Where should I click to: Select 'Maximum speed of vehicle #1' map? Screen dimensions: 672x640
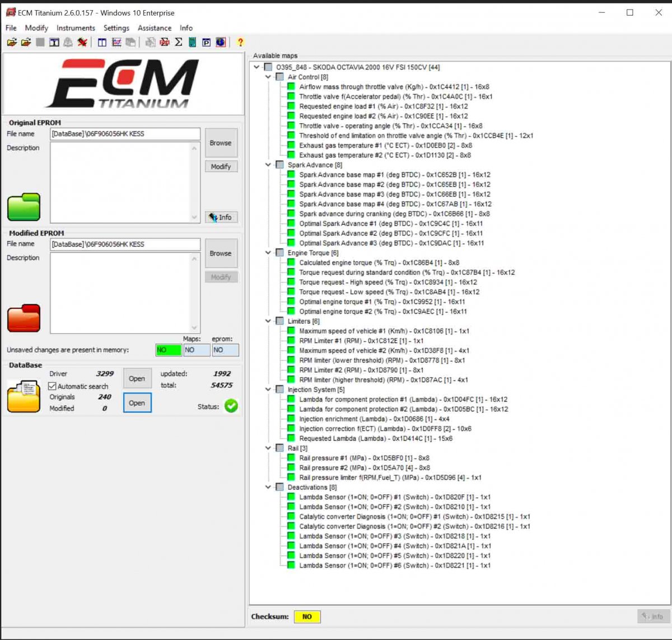point(384,331)
